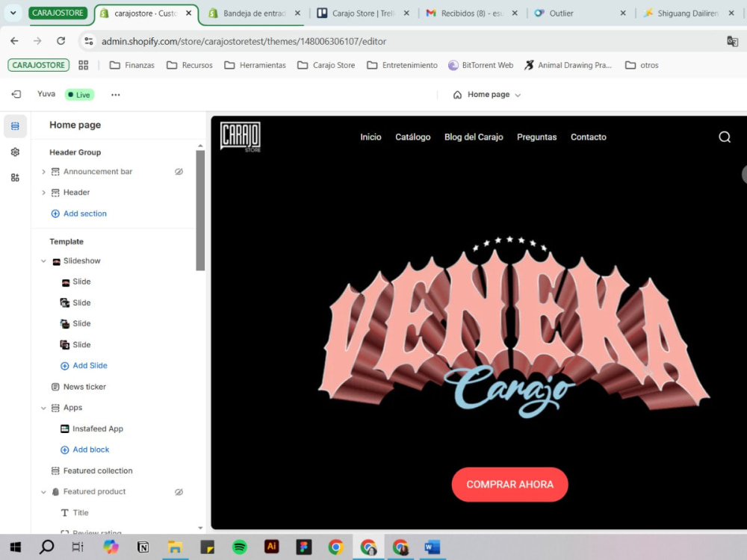Open Windows Start menu

click(x=15, y=547)
